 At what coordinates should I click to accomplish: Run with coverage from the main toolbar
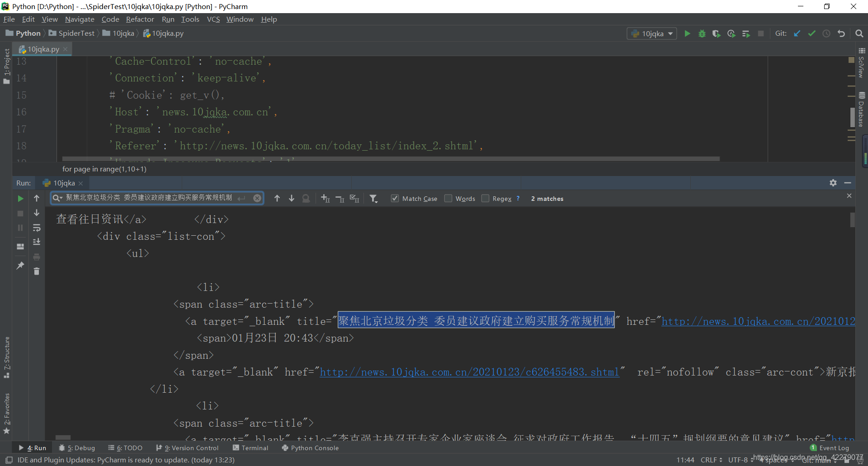pyautogui.click(x=717, y=33)
